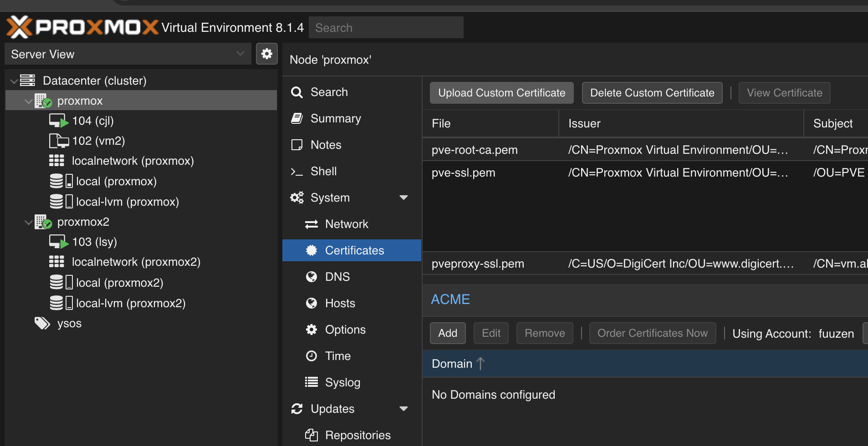Click the local-lvm (proxmox2) storage icon
The width and height of the screenshot is (868, 446).
[x=61, y=303]
